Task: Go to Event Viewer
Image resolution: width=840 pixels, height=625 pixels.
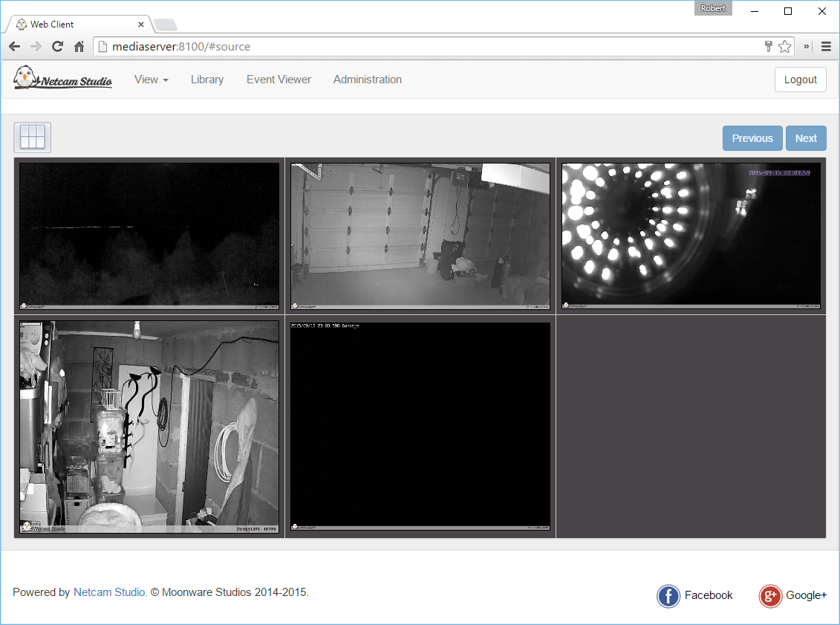Action: coord(279,80)
